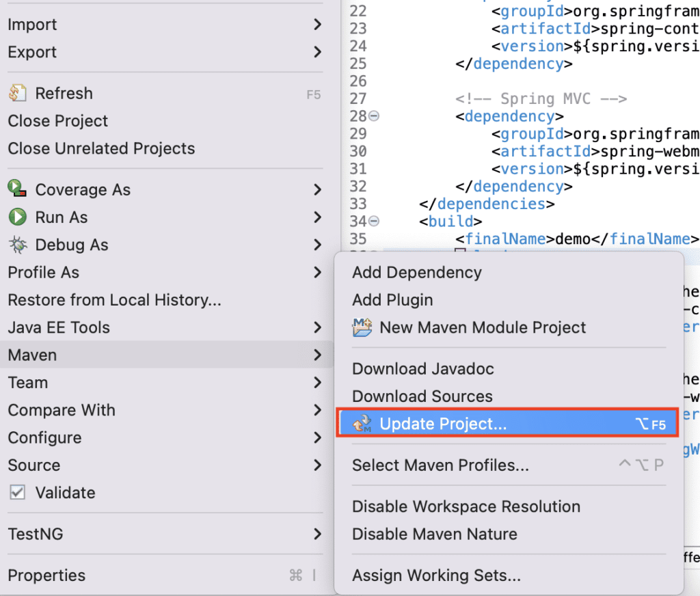Click the Refresh icon

coord(17,93)
